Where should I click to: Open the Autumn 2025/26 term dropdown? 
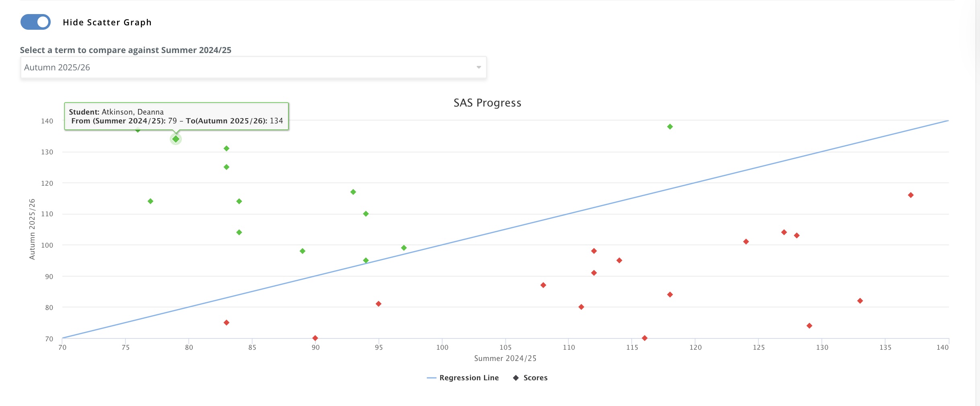tap(249, 68)
